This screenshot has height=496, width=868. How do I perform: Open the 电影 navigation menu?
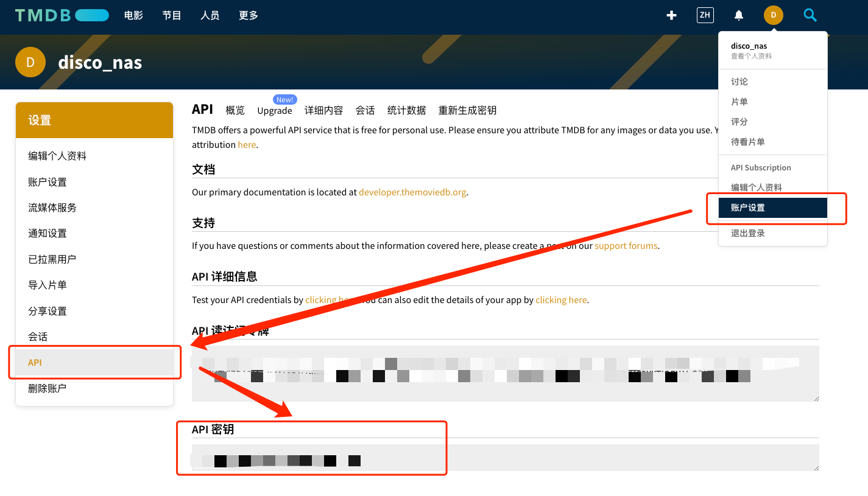[133, 15]
